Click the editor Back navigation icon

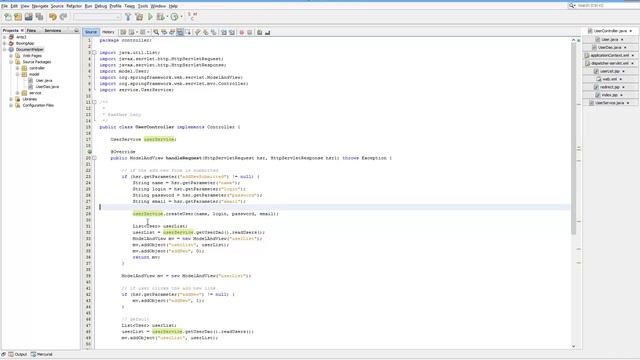pos(131,32)
